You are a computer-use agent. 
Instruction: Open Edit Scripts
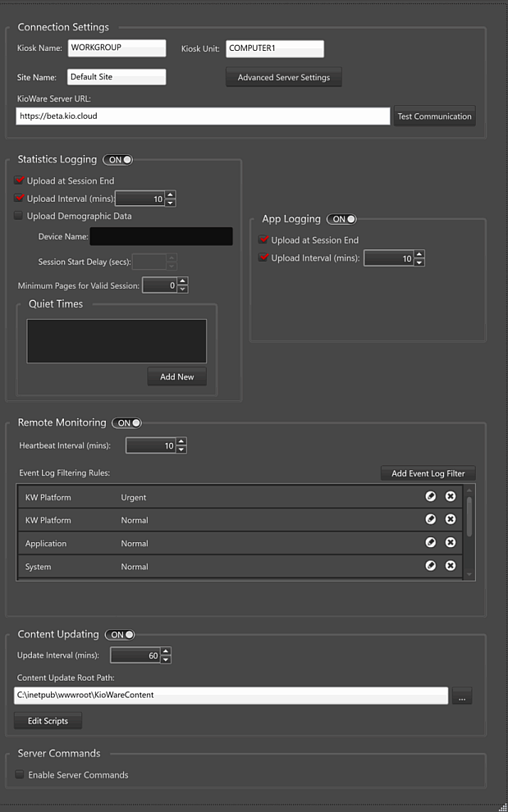(x=48, y=721)
